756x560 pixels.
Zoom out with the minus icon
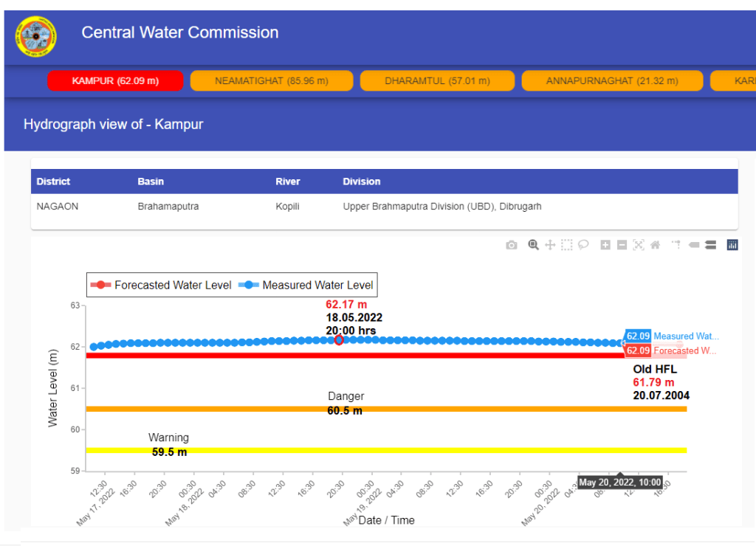(622, 245)
